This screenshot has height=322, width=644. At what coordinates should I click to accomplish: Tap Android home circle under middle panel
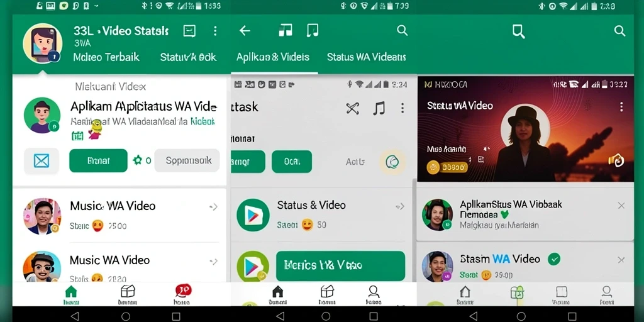[326, 316]
